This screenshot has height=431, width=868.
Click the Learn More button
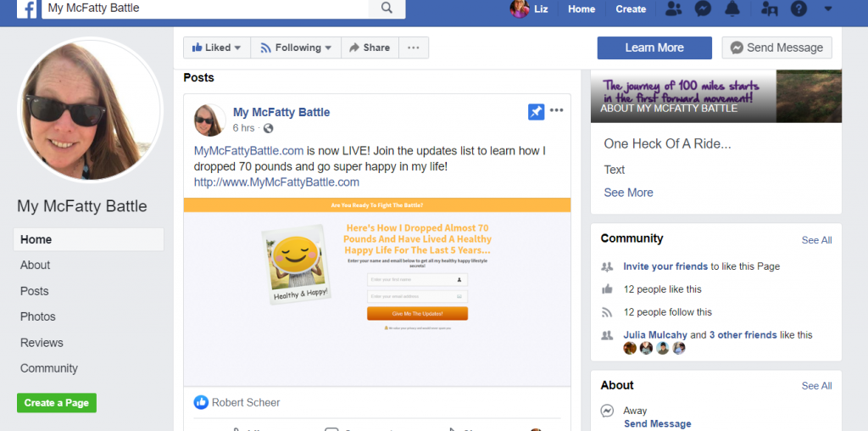(654, 48)
